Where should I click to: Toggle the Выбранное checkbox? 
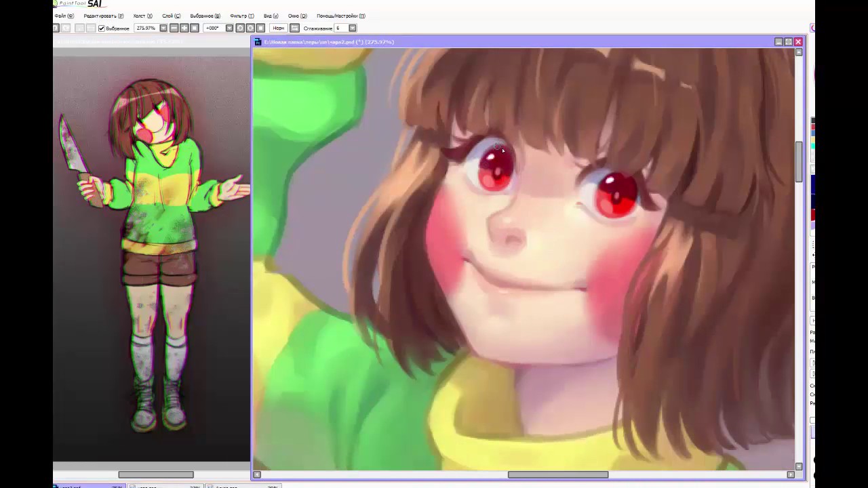pyautogui.click(x=102, y=28)
